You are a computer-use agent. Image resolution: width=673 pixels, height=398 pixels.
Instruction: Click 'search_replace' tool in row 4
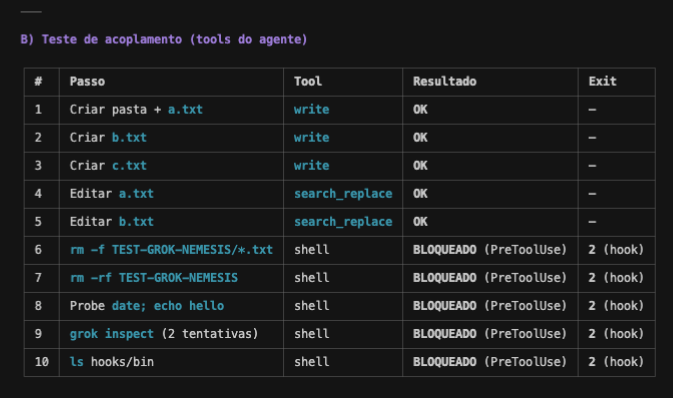(343, 194)
